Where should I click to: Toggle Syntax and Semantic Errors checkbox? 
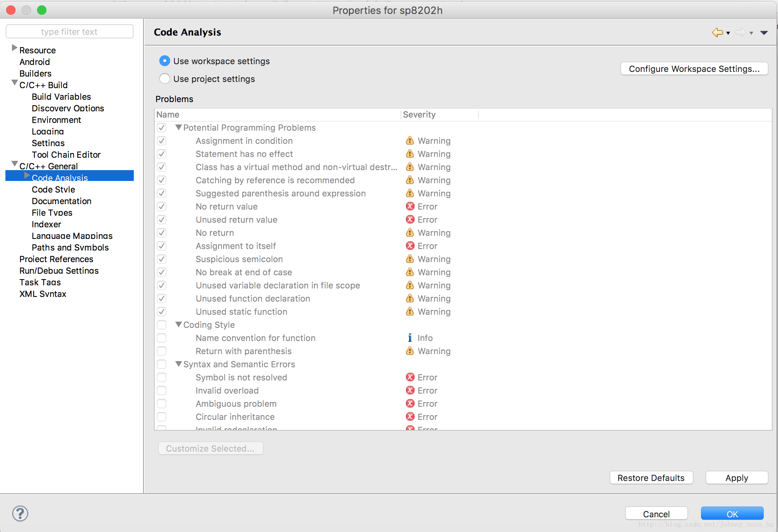162,364
